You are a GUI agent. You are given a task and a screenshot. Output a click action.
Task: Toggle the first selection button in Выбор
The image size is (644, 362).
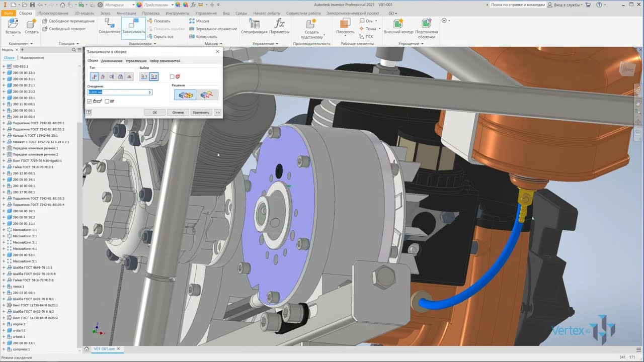click(144, 77)
